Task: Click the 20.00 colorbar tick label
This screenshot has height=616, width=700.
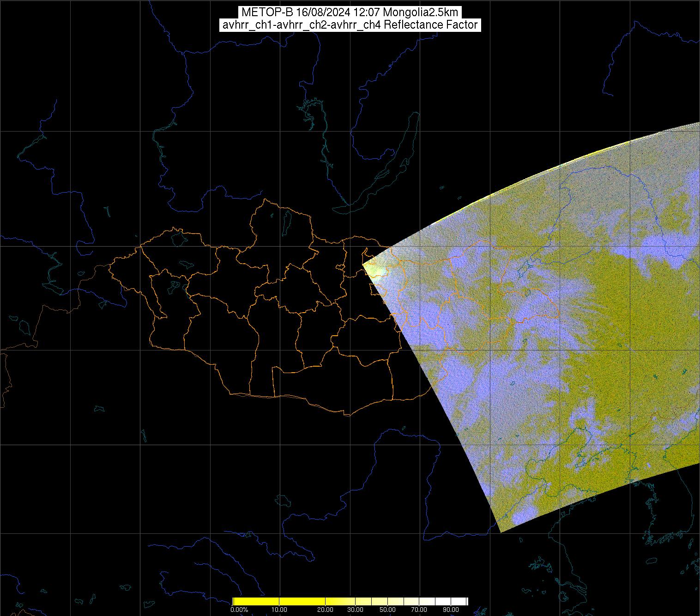Action: (x=326, y=610)
